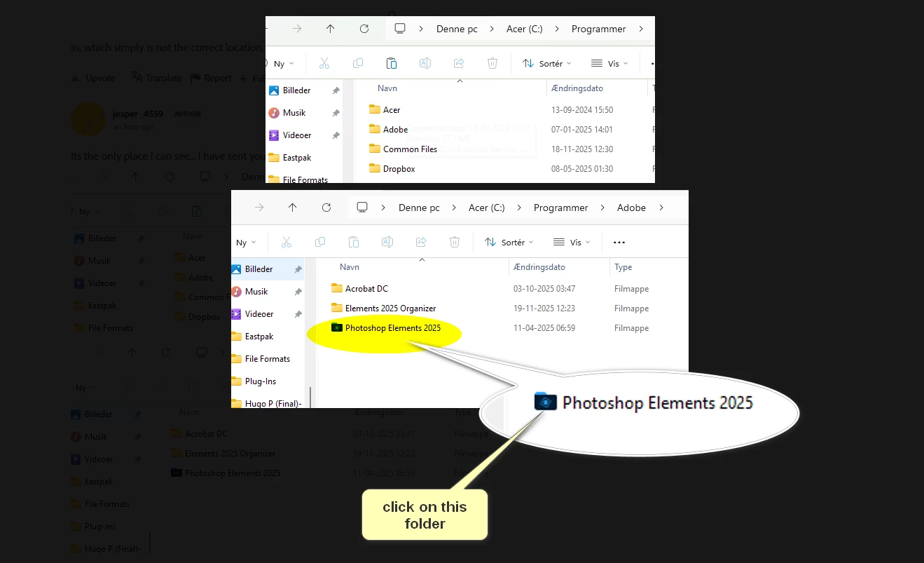
Task: Click the Share icon in the Programmer window toolbar
Action: pyautogui.click(x=459, y=63)
